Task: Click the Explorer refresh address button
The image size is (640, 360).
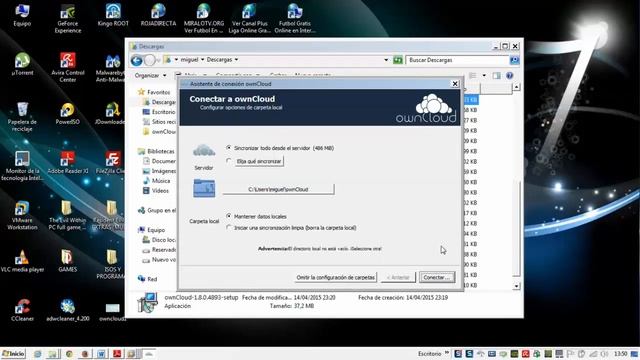Action: [x=398, y=60]
